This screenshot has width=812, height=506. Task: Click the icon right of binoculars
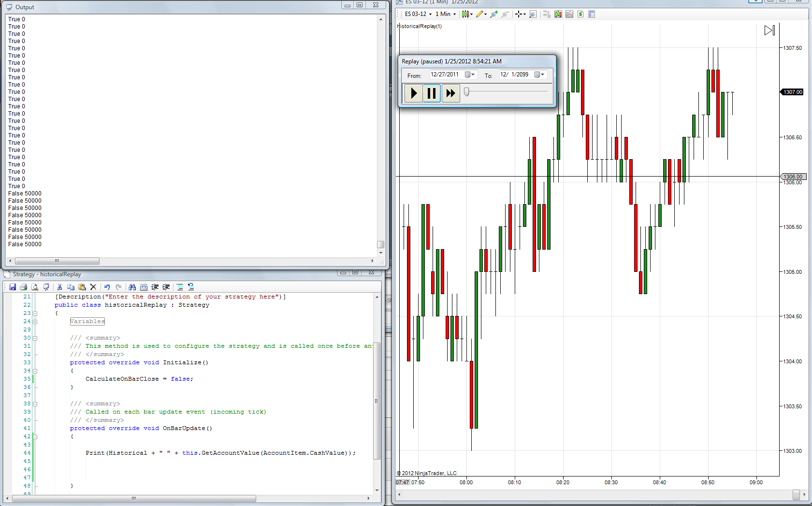pyautogui.click(x=144, y=287)
